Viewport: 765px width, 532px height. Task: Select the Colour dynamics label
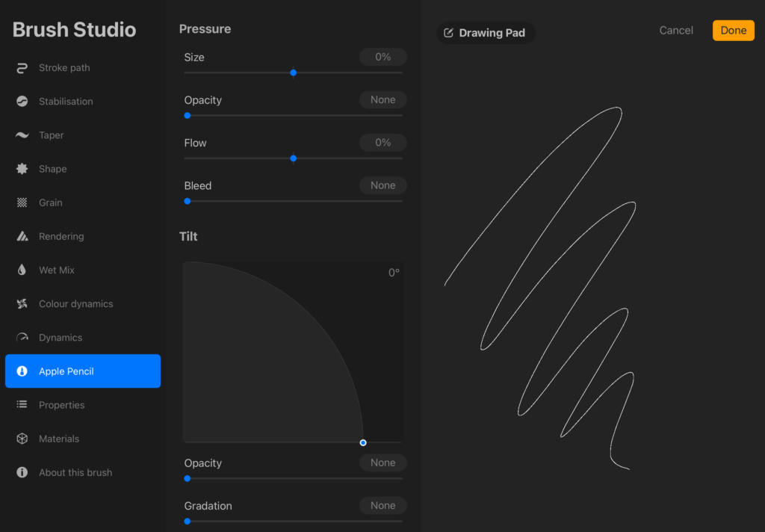point(75,303)
